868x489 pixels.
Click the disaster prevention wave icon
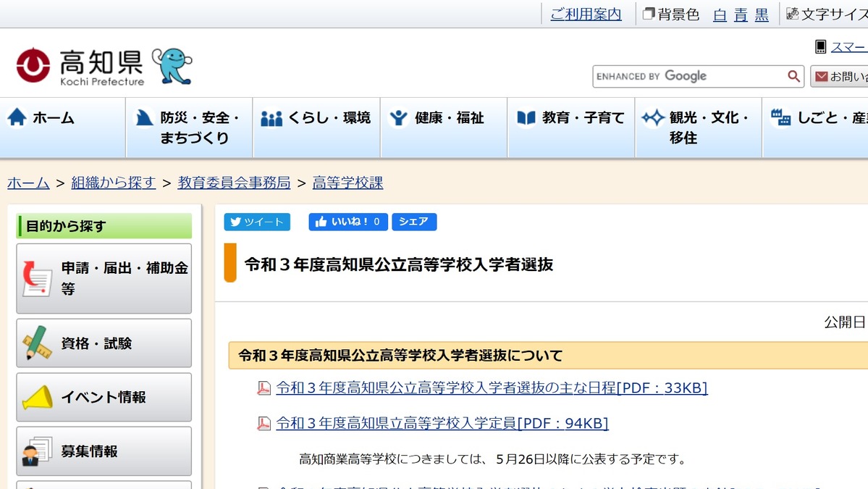pos(144,117)
